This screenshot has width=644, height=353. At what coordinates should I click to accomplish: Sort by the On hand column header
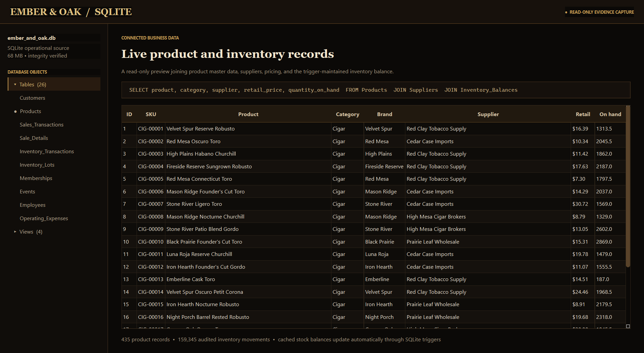(610, 114)
